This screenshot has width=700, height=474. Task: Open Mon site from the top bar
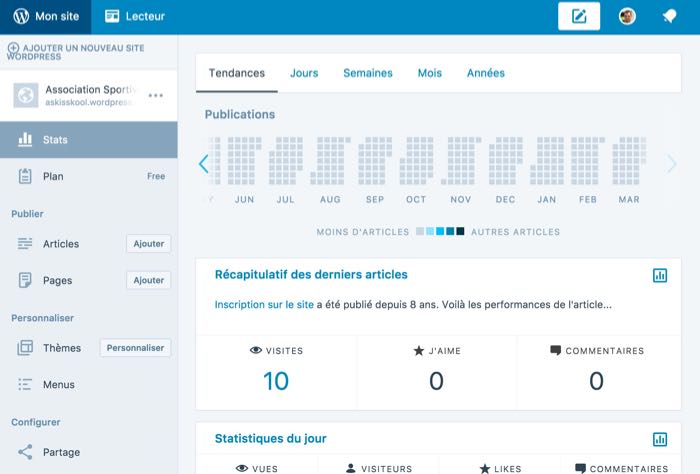tap(45, 16)
